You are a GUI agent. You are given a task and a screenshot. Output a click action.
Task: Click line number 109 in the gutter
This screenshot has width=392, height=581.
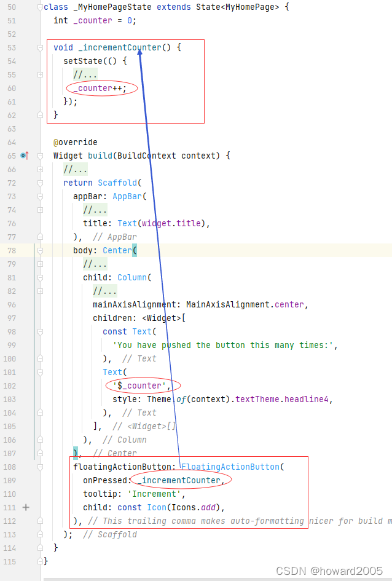coord(10,480)
